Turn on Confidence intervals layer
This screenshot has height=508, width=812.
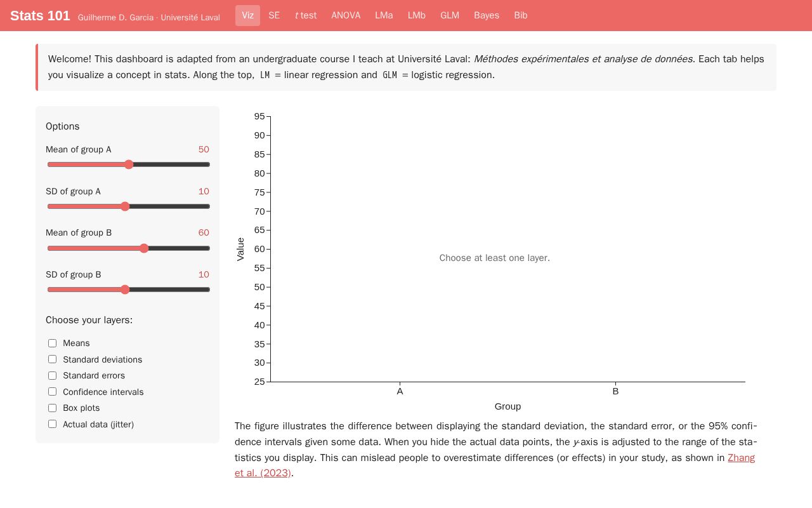(52, 392)
